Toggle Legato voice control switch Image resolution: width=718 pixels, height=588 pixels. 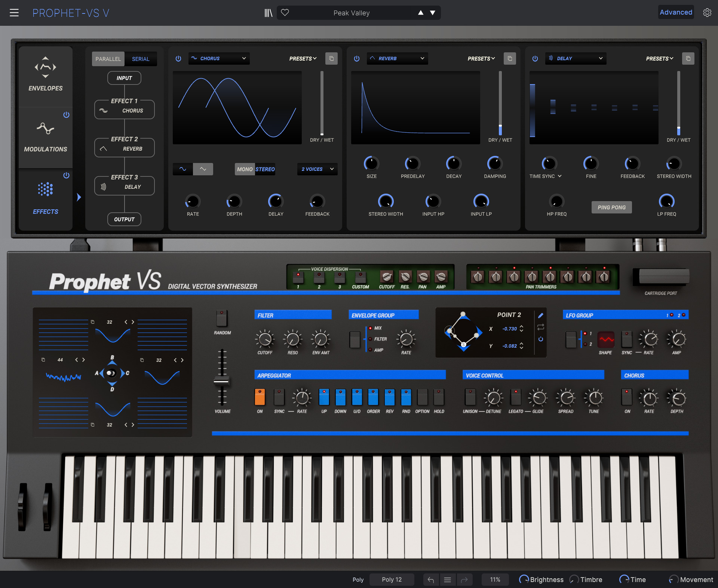(x=516, y=397)
